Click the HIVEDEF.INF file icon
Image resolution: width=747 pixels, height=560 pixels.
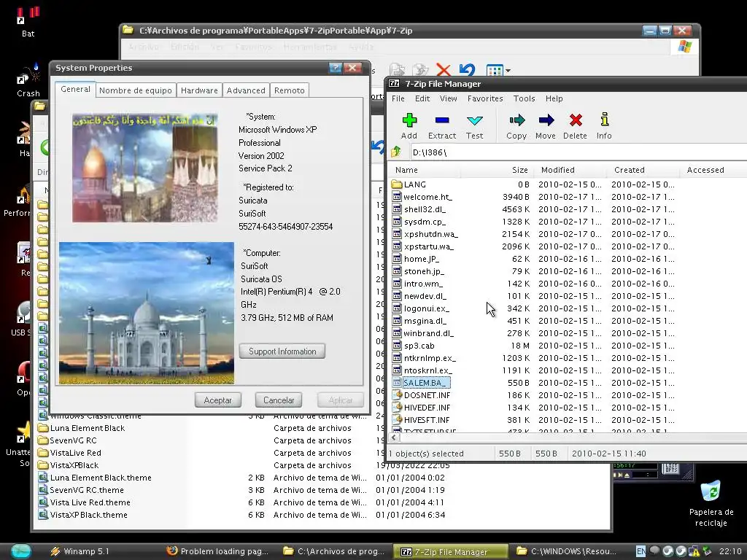(x=397, y=407)
